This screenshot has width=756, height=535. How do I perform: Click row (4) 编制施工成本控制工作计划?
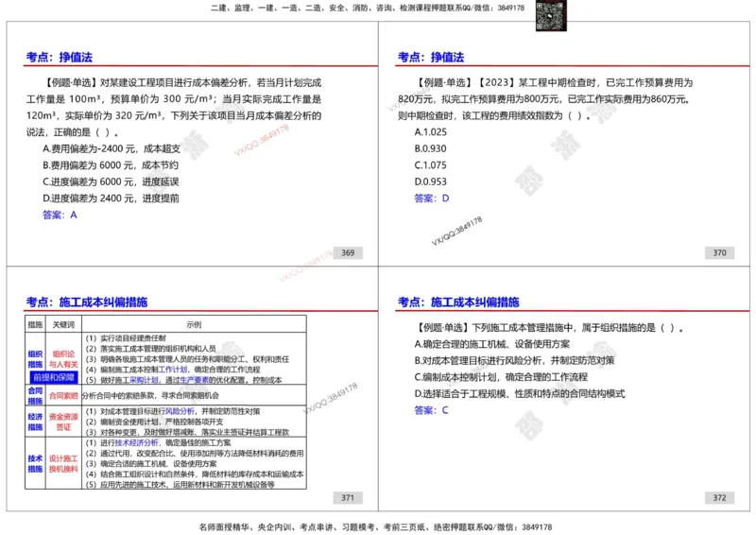pos(173,370)
